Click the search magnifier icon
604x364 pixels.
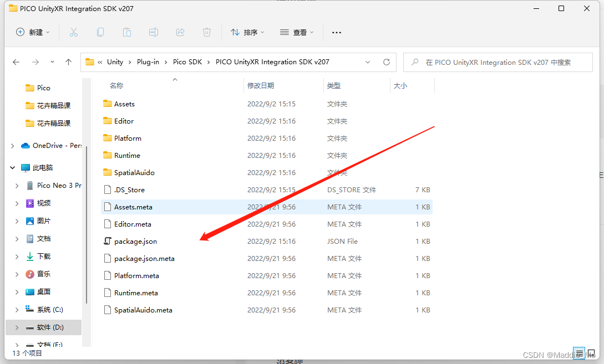(x=415, y=62)
